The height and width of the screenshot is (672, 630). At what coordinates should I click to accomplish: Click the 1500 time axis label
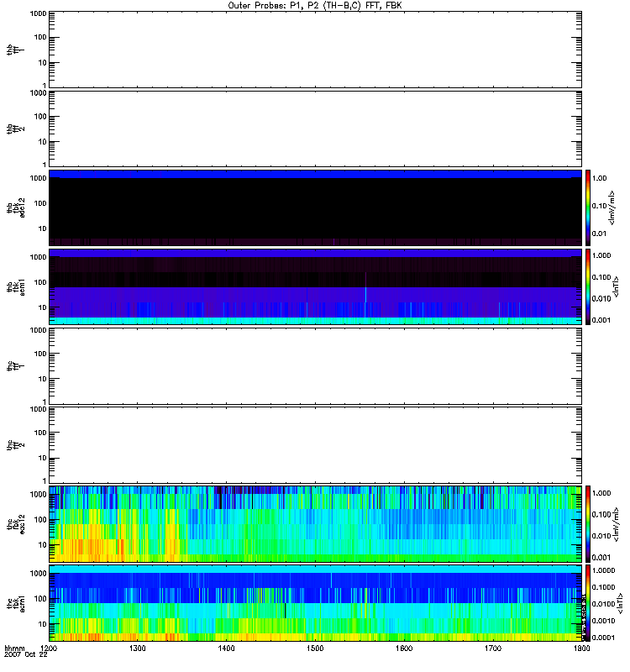tap(315, 648)
